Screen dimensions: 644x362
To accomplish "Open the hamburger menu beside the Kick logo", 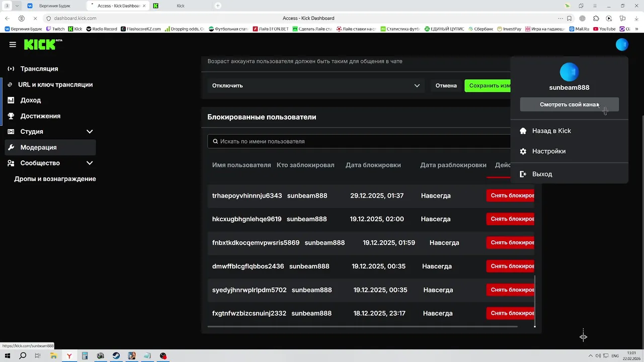I will click(x=13, y=44).
